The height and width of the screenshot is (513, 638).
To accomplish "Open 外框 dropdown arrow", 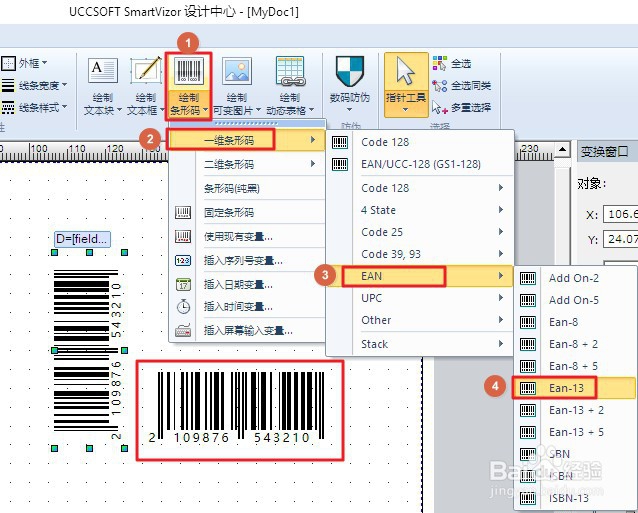I will (x=44, y=63).
